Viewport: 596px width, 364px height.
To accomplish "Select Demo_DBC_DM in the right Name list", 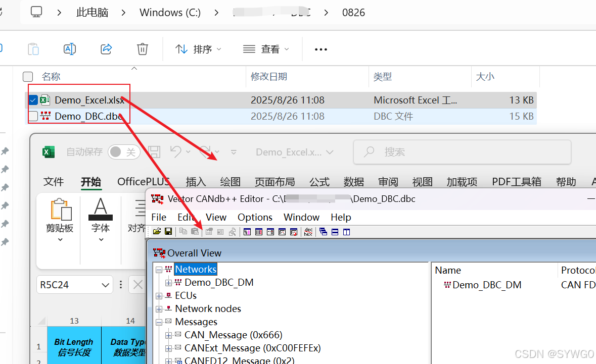I will pos(486,285).
